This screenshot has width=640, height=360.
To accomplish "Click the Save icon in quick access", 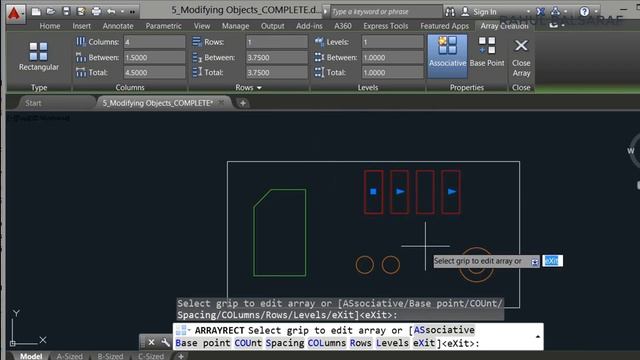I will [x=66, y=11].
